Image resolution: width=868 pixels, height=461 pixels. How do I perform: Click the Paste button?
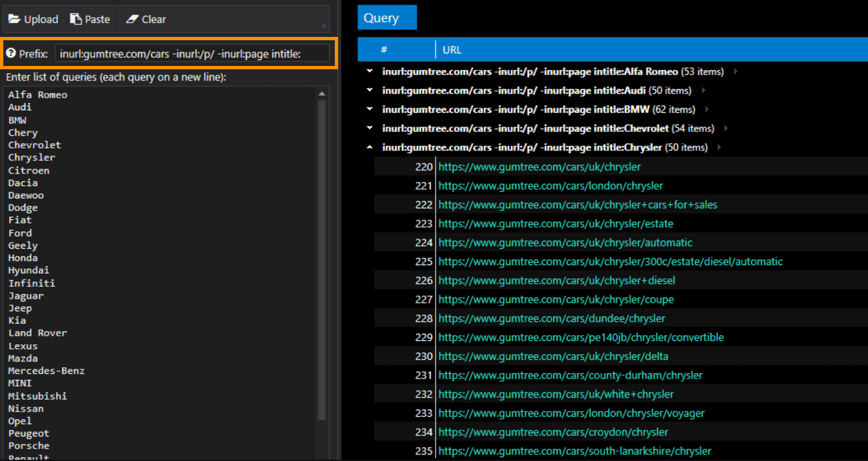coord(90,19)
